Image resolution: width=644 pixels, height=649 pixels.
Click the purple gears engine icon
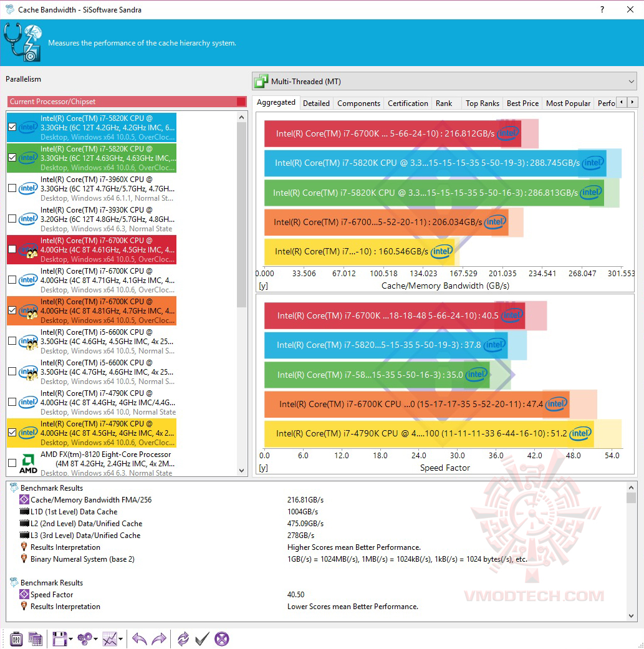(x=85, y=638)
